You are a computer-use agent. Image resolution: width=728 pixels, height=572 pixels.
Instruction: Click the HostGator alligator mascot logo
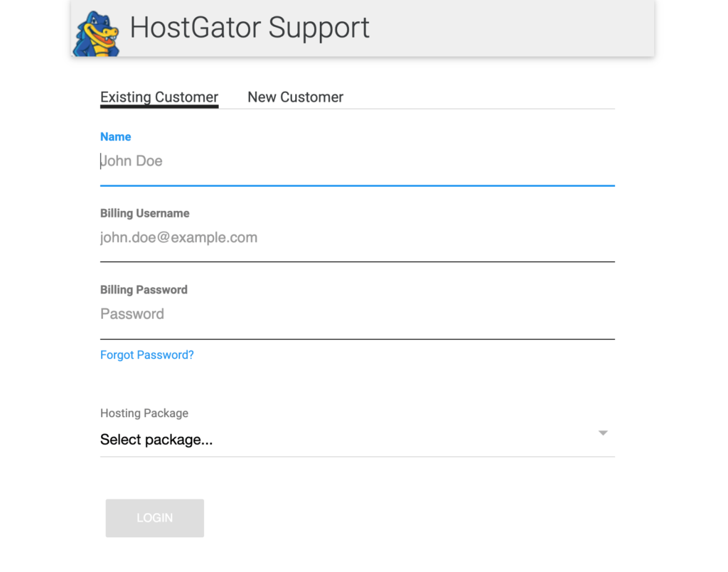96,33
